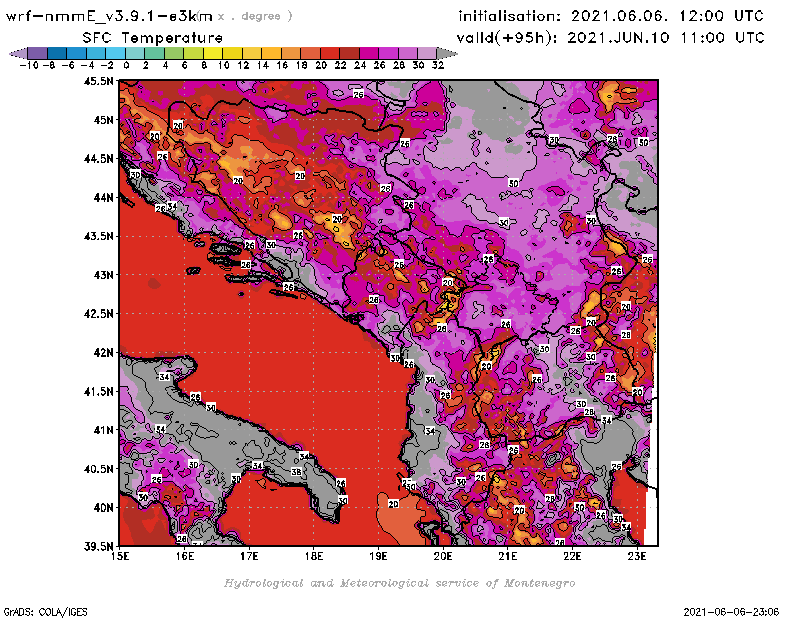Image resolution: width=800 pixels, height=618 pixels.
Task: Click the '20E' longitude label
Action: (x=443, y=556)
